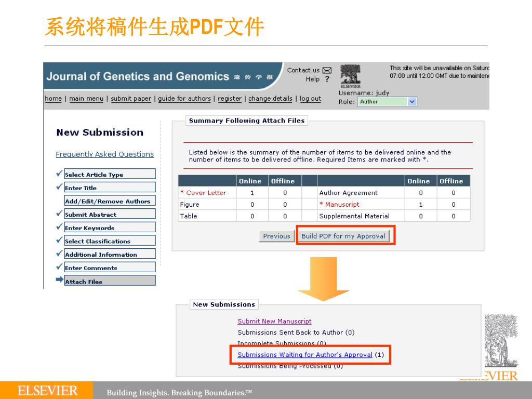Screen dimensions: 532x399
Task: Open the Enter Keywords step
Action: click(x=110, y=228)
